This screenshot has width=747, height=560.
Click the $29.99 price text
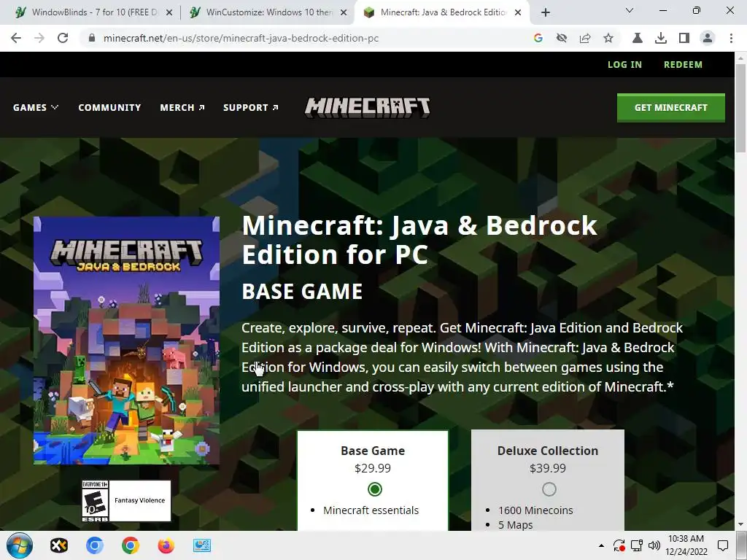point(373,469)
